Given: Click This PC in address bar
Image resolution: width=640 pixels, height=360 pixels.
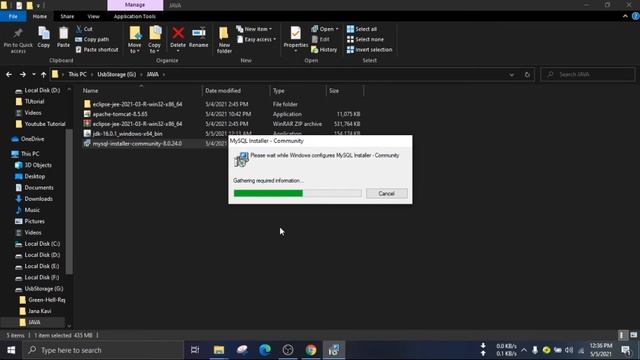Looking at the screenshot, I should (x=77, y=74).
